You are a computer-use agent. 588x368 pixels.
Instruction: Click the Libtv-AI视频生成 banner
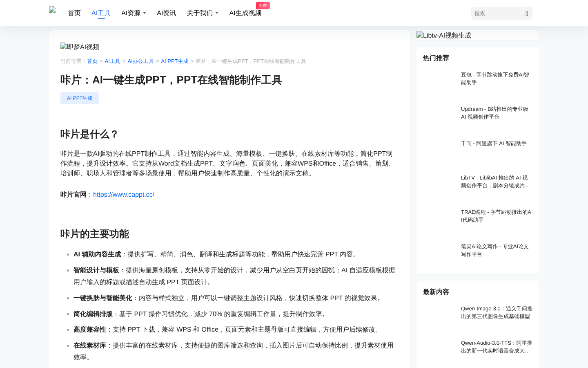[x=478, y=35]
